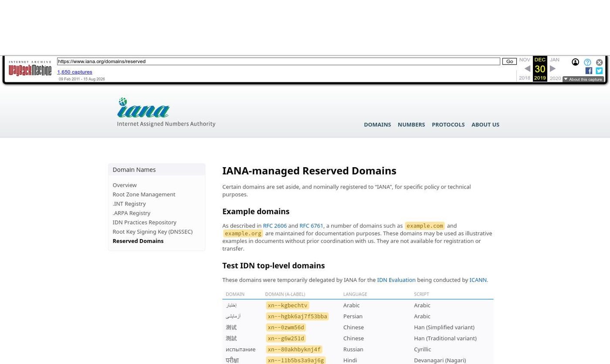Click the Cyrillic script cell
The image size is (610, 364).
(422, 349)
